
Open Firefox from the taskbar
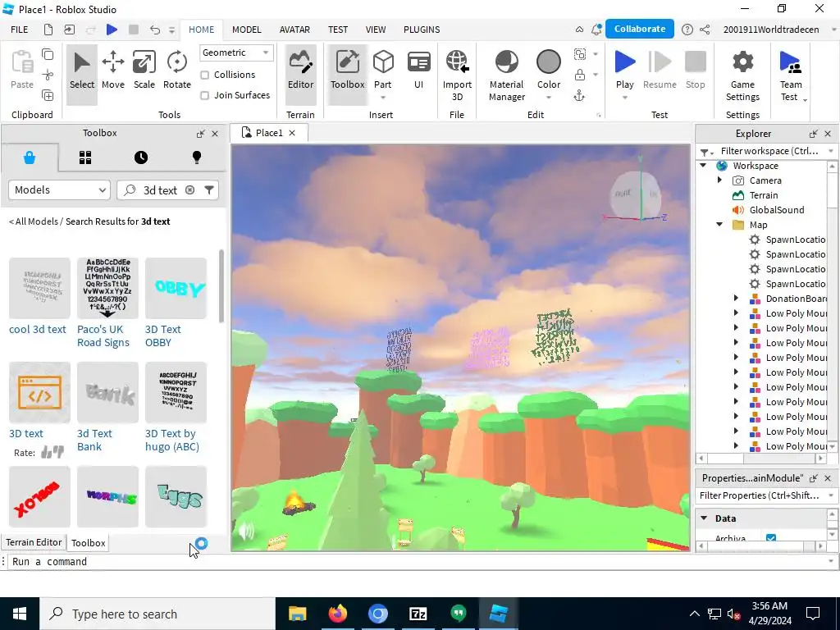337,614
